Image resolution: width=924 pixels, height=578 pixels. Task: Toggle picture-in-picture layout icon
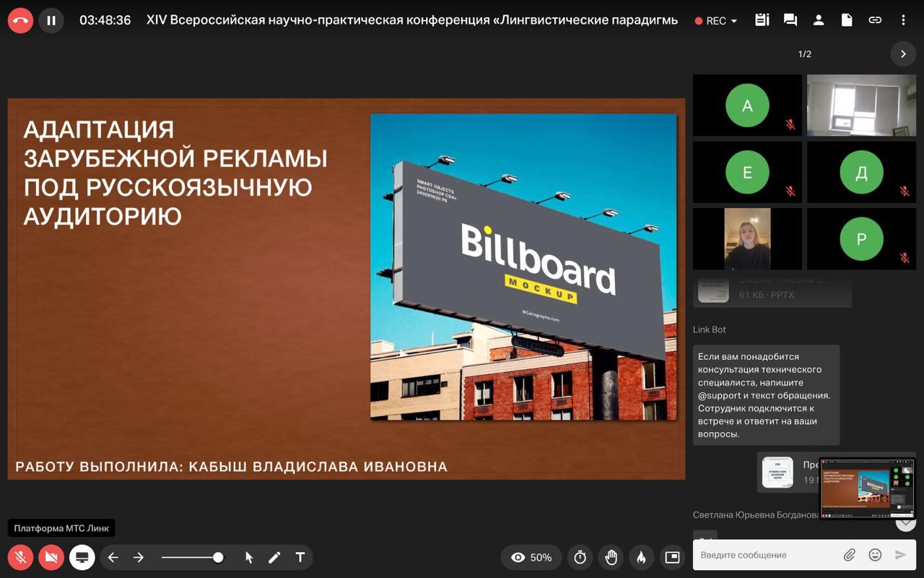[672, 557]
